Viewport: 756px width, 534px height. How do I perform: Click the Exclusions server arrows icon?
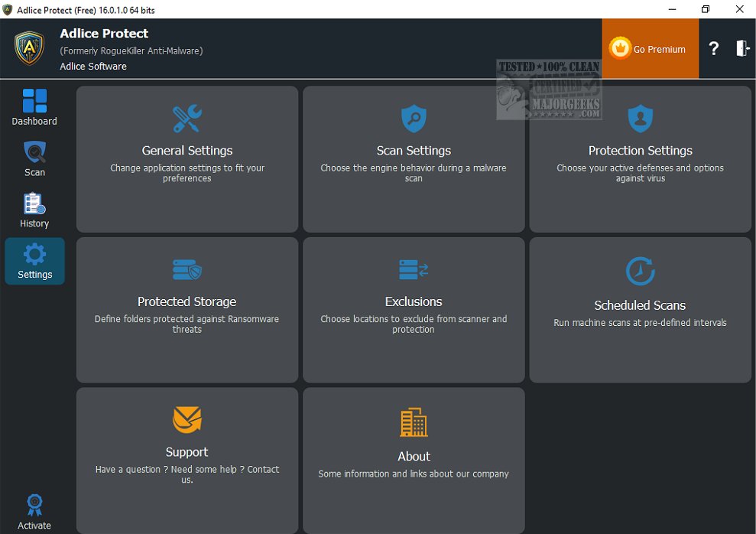coord(414,269)
